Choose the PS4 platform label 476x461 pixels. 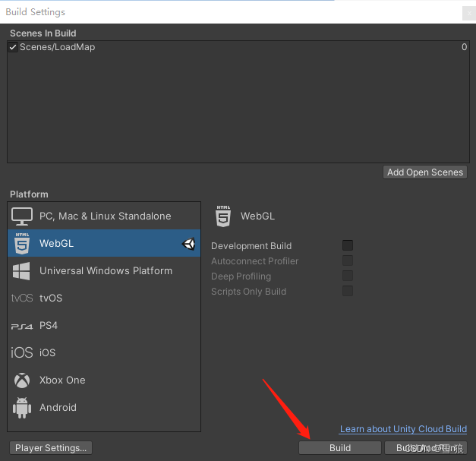pyautogui.click(x=49, y=326)
